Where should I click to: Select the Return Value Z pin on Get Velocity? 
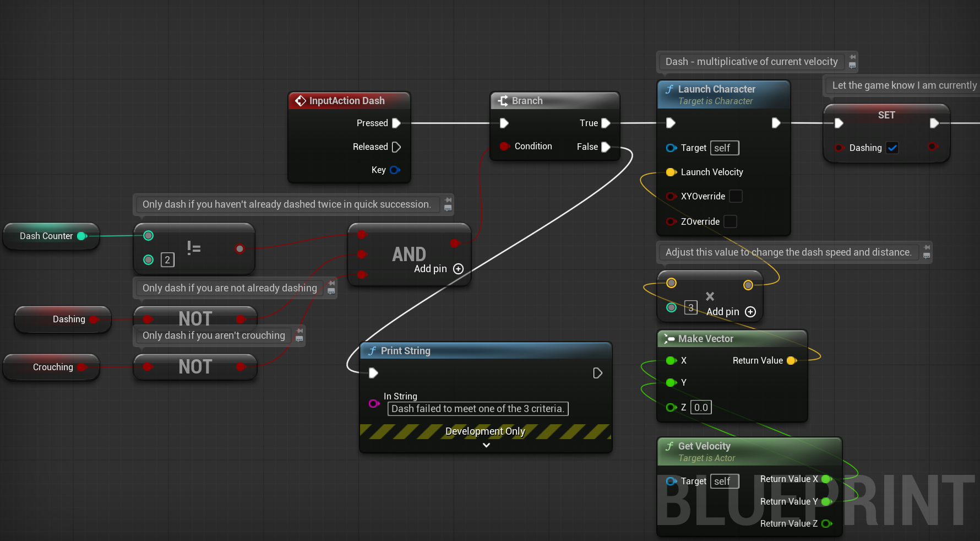[826, 523]
